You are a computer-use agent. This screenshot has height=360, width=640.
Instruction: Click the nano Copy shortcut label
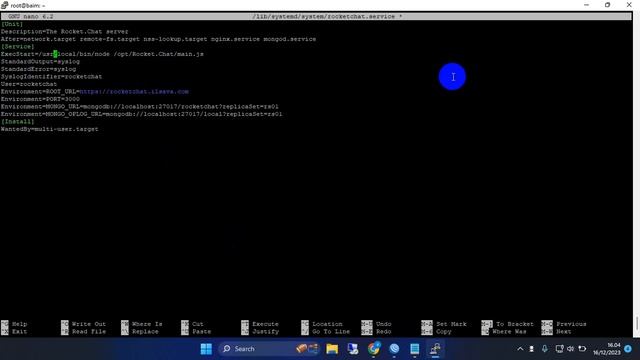(444, 331)
